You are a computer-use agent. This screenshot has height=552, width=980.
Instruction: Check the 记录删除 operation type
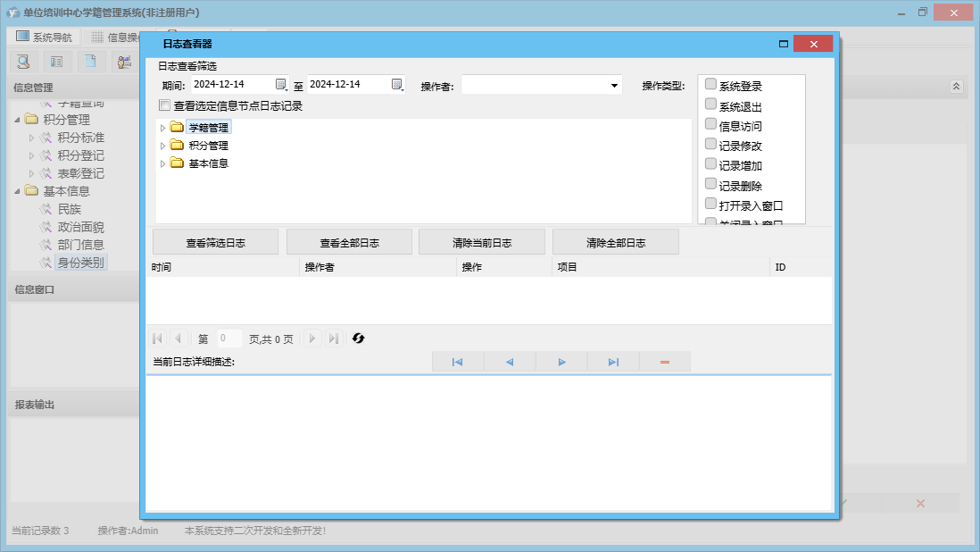(x=710, y=184)
